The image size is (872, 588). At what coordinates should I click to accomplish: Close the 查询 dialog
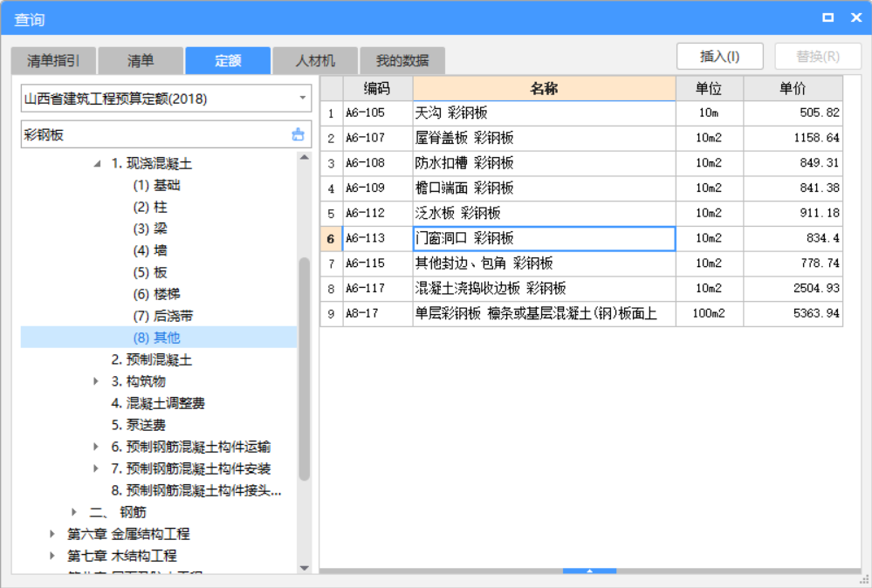(856, 17)
